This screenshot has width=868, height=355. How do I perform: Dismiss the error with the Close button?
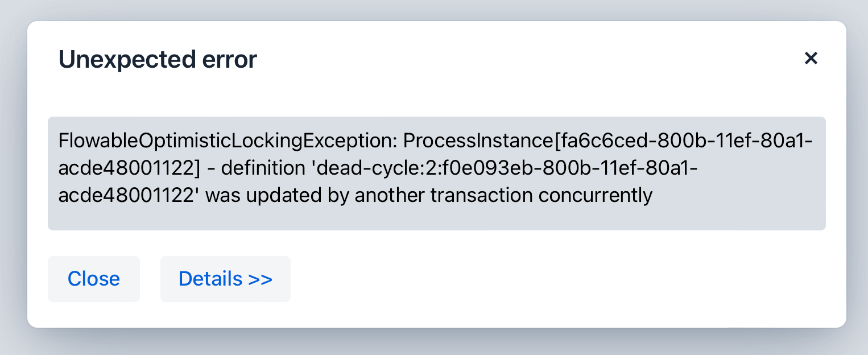94,279
